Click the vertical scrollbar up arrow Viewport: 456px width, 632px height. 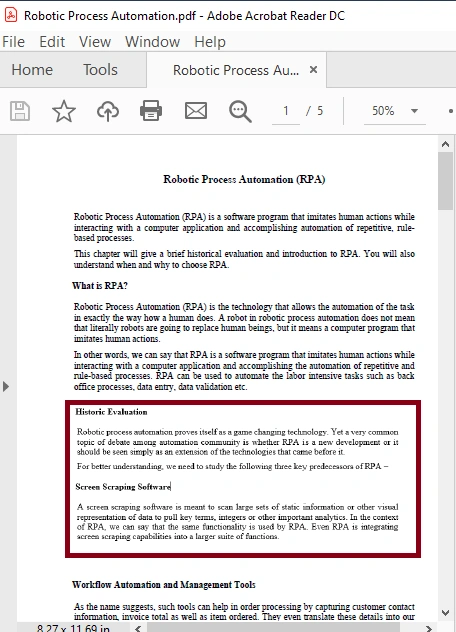click(x=446, y=144)
